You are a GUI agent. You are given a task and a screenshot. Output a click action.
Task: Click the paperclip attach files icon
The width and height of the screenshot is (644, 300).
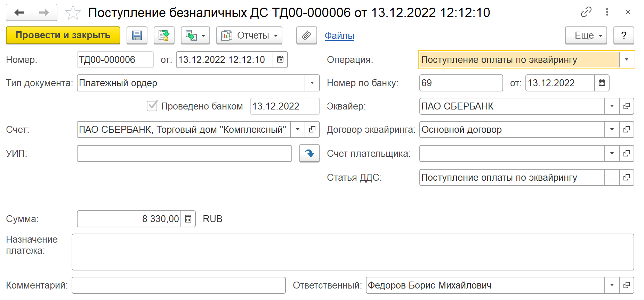306,35
